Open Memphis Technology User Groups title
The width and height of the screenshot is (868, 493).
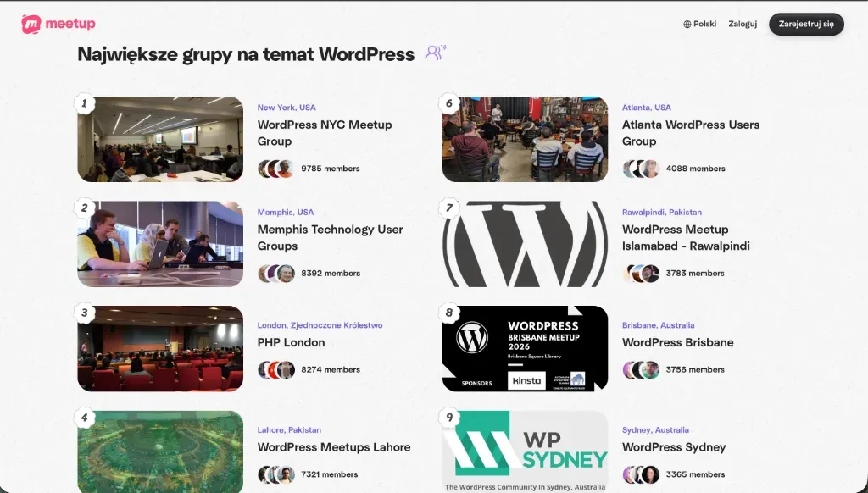pyautogui.click(x=330, y=238)
